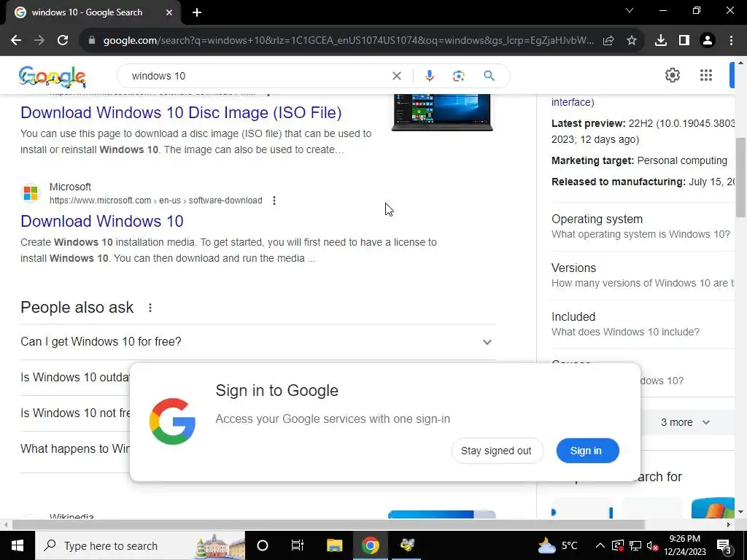Image resolution: width=747 pixels, height=560 pixels.
Task: Open the network tray icon
Action: tap(635, 545)
